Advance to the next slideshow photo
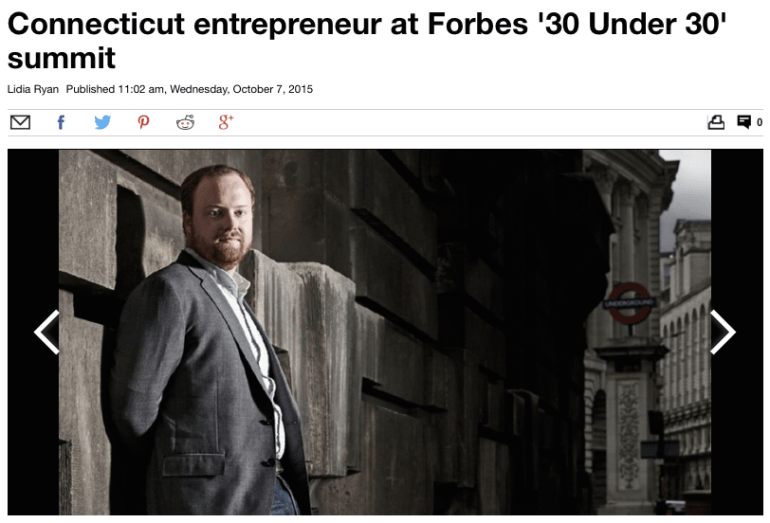770x523 pixels. click(x=723, y=332)
